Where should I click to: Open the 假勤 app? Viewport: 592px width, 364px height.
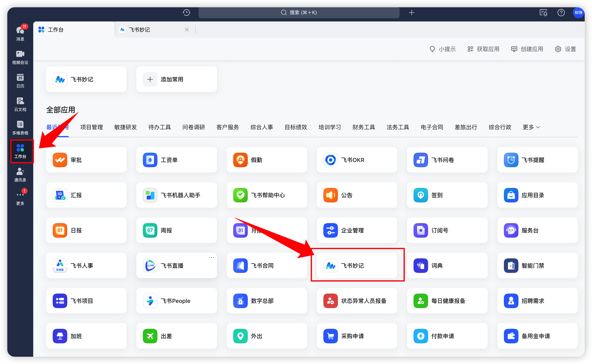click(x=267, y=160)
